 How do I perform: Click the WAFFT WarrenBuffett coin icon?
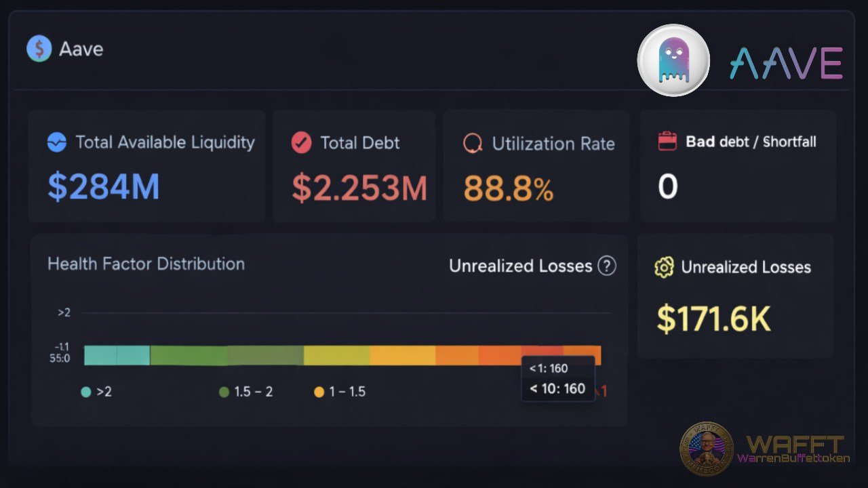coord(708,448)
